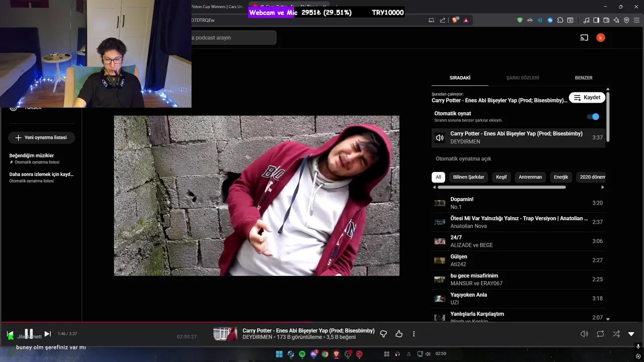Image resolution: width=644 pixels, height=362 pixels.
Task: Play bu gece misafirinim track
Action: coord(518,280)
